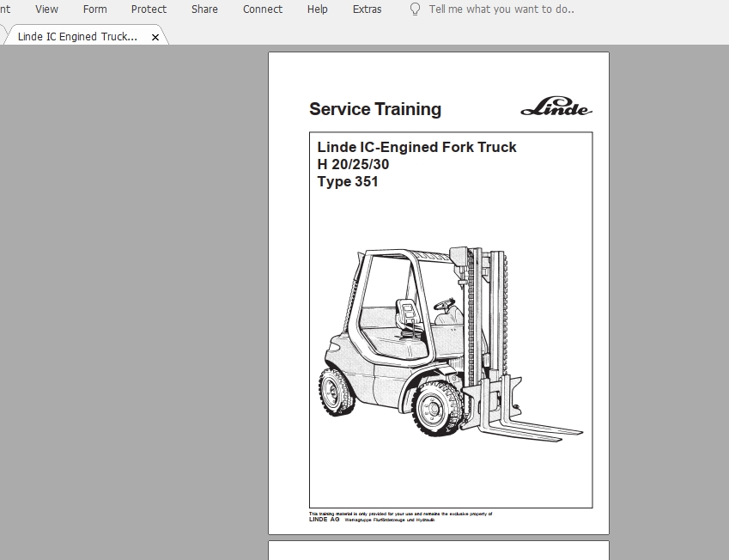Screen dimensions: 729x560
Task: Click the second page edge below the cover
Action: coord(438,552)
